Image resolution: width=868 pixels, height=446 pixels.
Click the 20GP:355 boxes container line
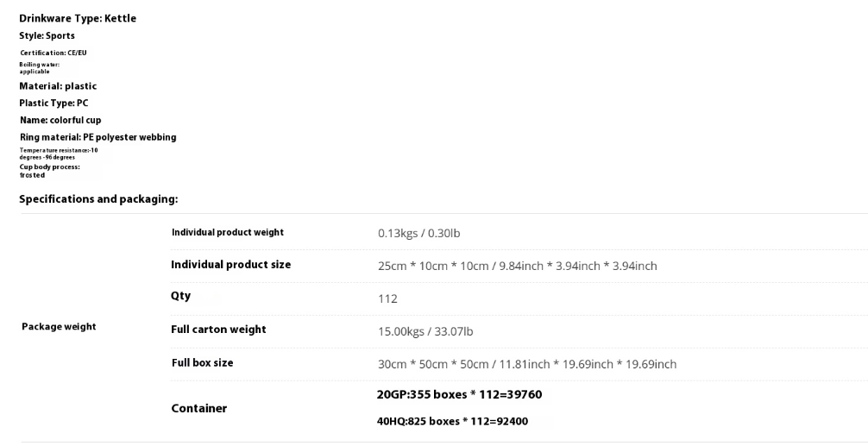tap(460, 394)
